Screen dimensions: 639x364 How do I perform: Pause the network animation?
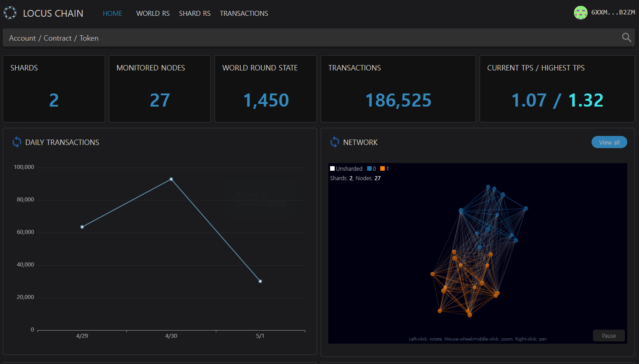coord(608,336)
